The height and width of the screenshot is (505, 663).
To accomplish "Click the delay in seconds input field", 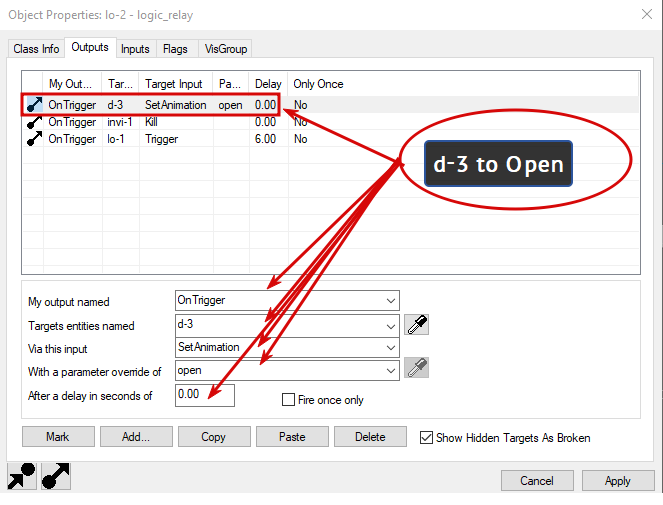I will tap(205, 395).
